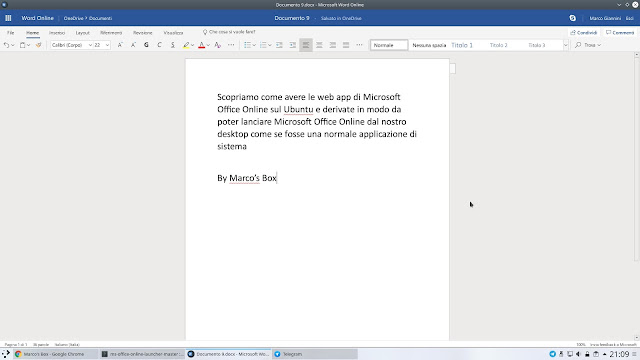
Task: Open the Commenti pane button
Action: (620, 33)
